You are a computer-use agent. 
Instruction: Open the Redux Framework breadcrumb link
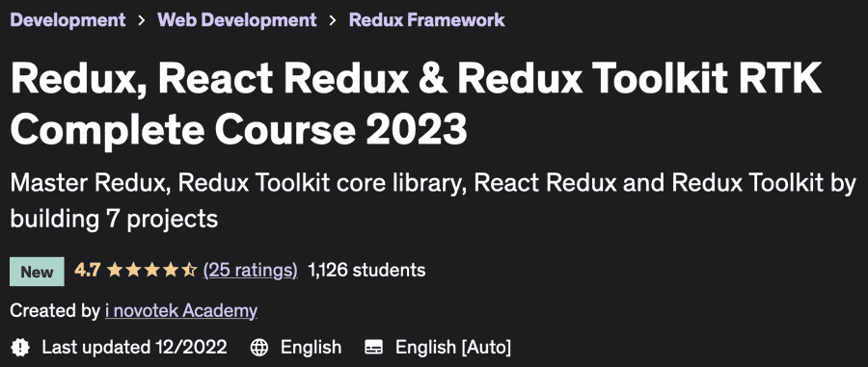[x=427, y=20]
